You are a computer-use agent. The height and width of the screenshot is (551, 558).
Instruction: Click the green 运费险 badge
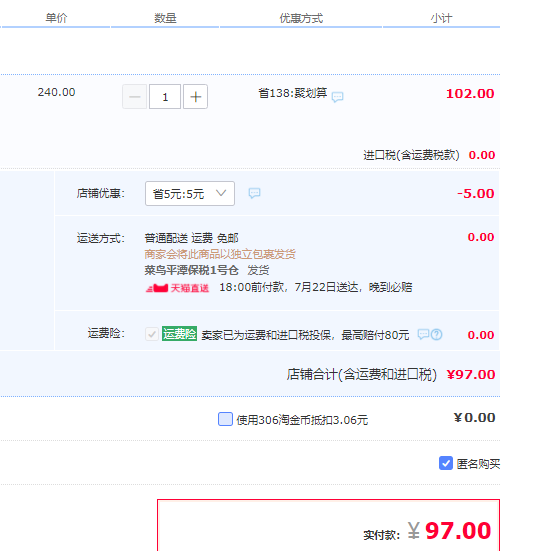point(179,334)
